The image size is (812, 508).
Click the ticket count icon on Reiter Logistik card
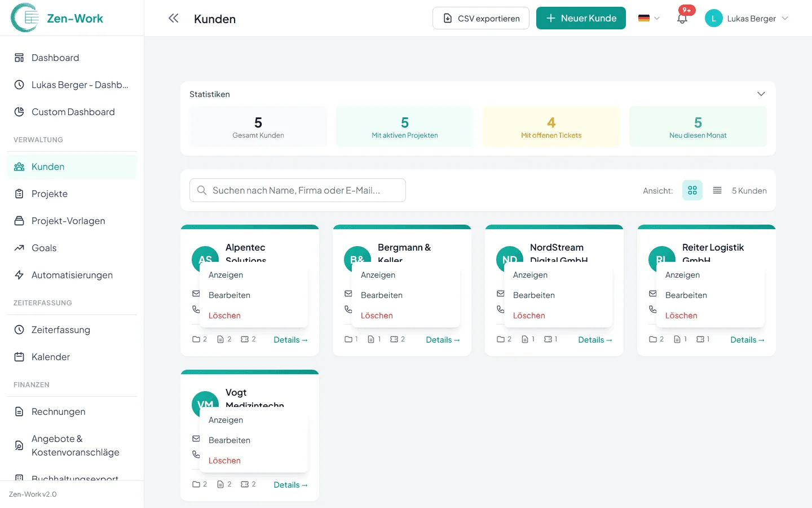pos(700,339)
